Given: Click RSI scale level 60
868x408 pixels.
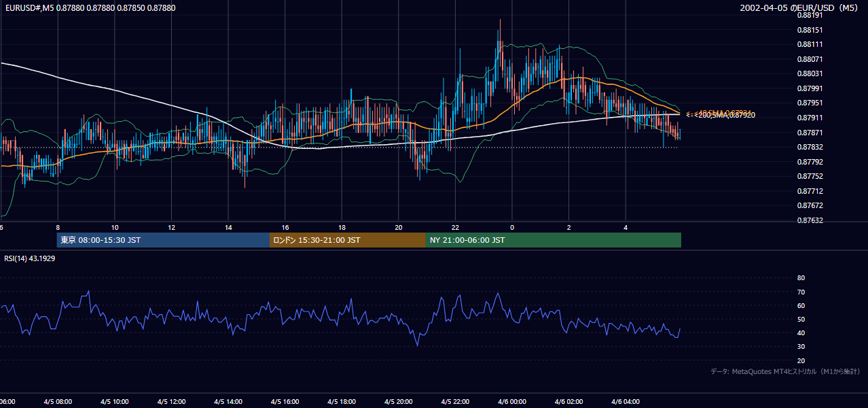Looking at the screenshot, I should click(801, 305).
